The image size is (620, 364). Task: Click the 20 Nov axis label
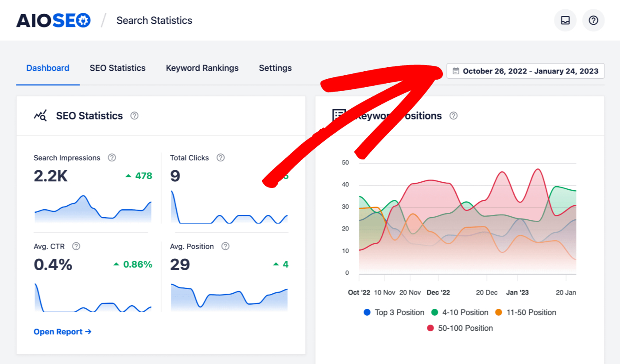pos(410,292)
